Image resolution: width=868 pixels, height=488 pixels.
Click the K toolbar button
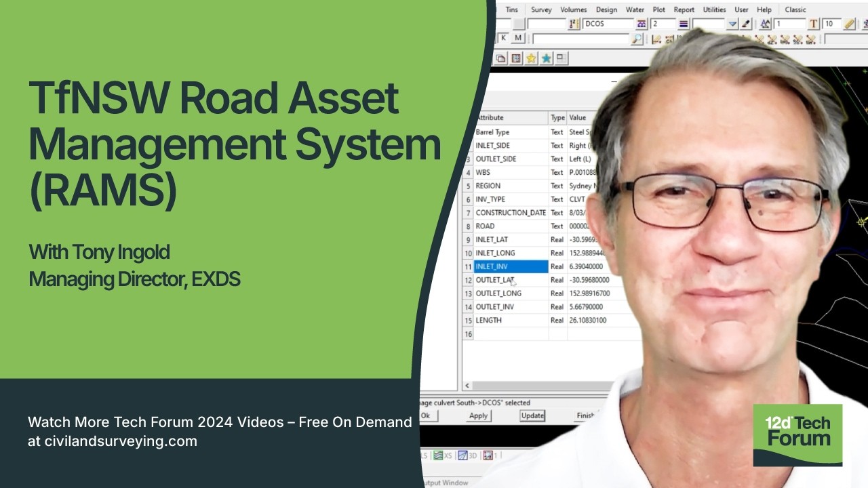point(504,38)
